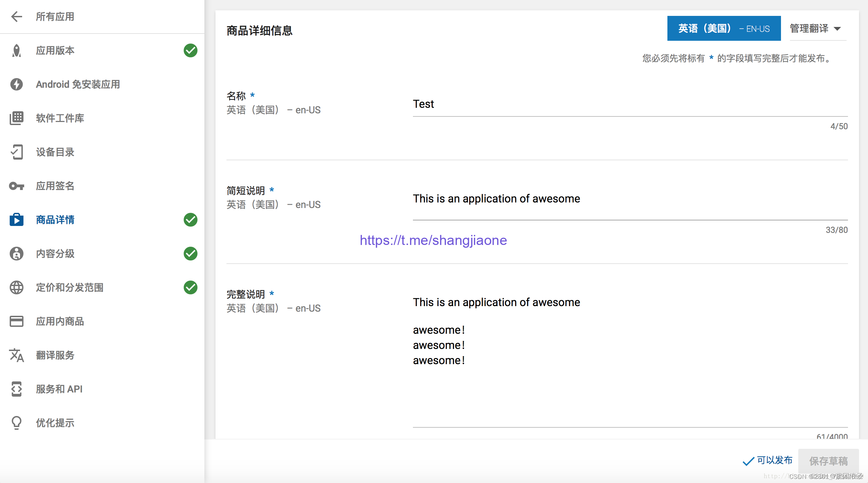The image size is (868, 483).
Task: Click the green checkmark beside 定价和分发范围
Action: (x=190, y=287)
